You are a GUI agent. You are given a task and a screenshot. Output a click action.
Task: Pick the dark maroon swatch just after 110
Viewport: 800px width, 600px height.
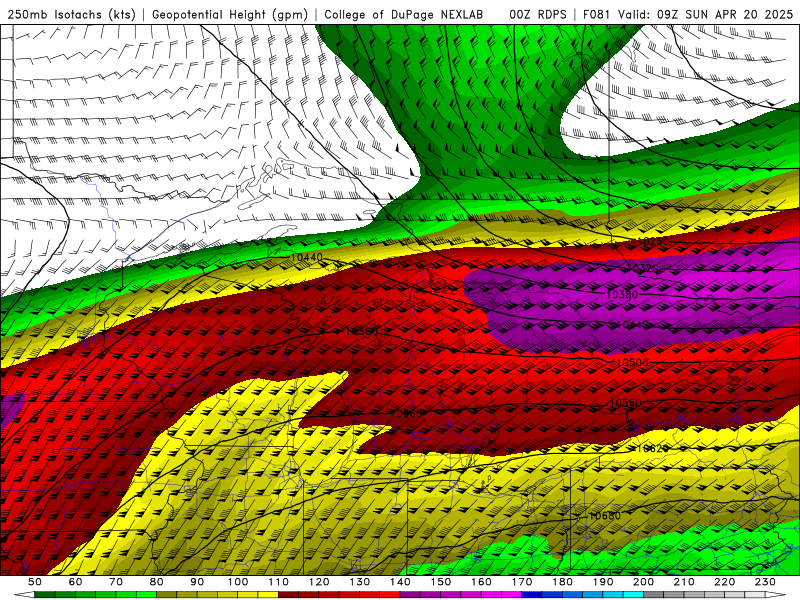289,595
